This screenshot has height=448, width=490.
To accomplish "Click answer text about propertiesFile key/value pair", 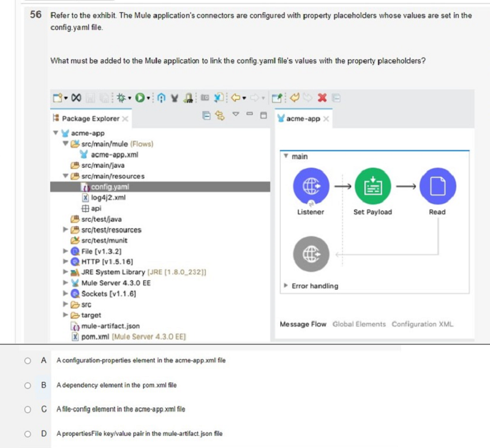I will pos(140,434).
